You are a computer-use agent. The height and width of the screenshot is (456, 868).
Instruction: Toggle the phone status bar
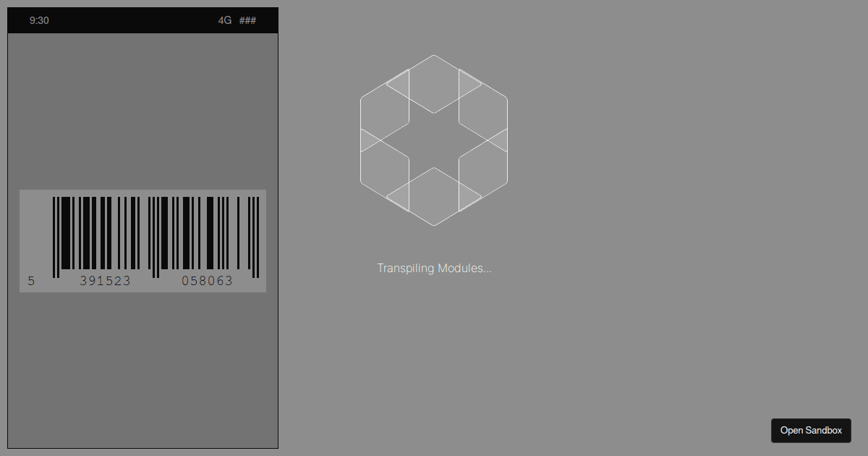142,20
